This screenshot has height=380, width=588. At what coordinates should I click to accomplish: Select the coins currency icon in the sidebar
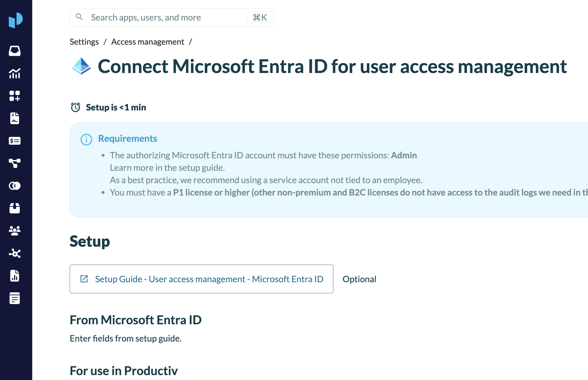tap(15, 186)
